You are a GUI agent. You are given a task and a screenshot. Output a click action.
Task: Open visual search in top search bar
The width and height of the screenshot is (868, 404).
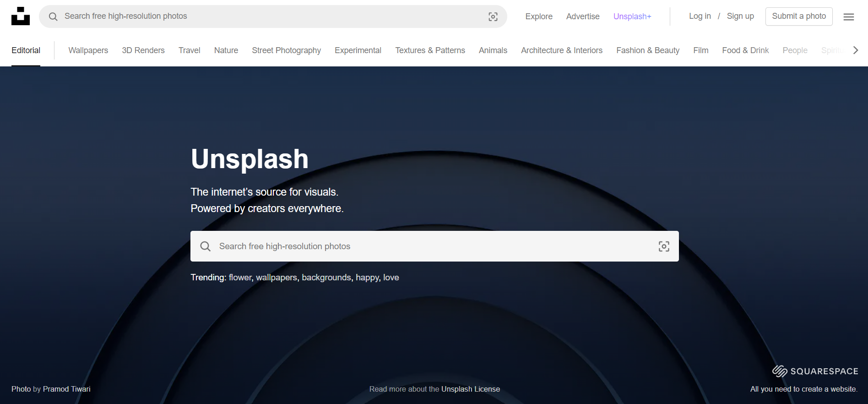click(493, 16)
